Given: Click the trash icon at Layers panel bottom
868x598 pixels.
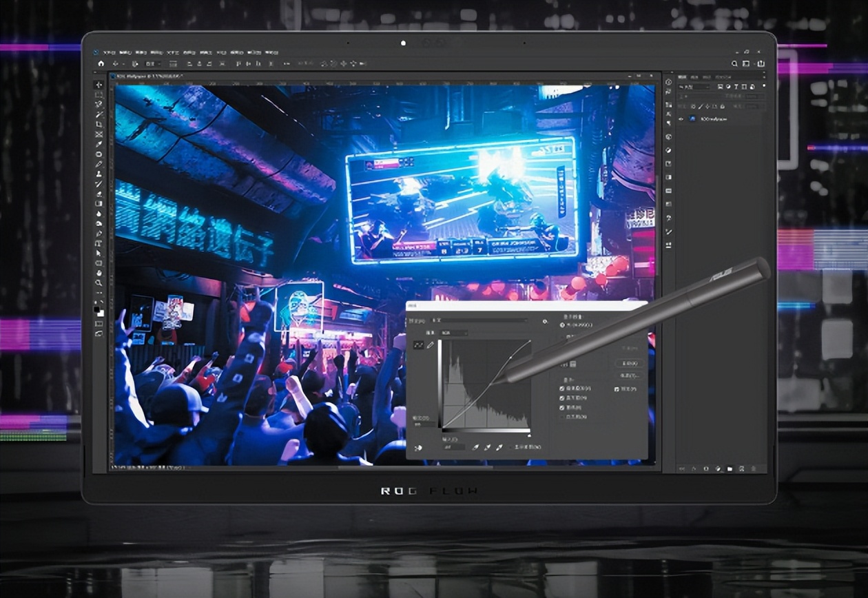Looking at the screenshot, I should coord(754,468).
